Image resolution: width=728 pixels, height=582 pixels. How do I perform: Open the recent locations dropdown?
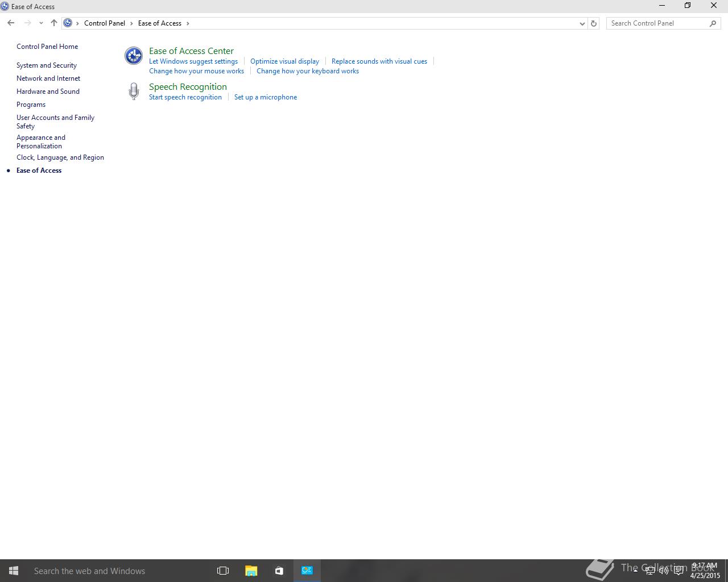pos(41,23)
